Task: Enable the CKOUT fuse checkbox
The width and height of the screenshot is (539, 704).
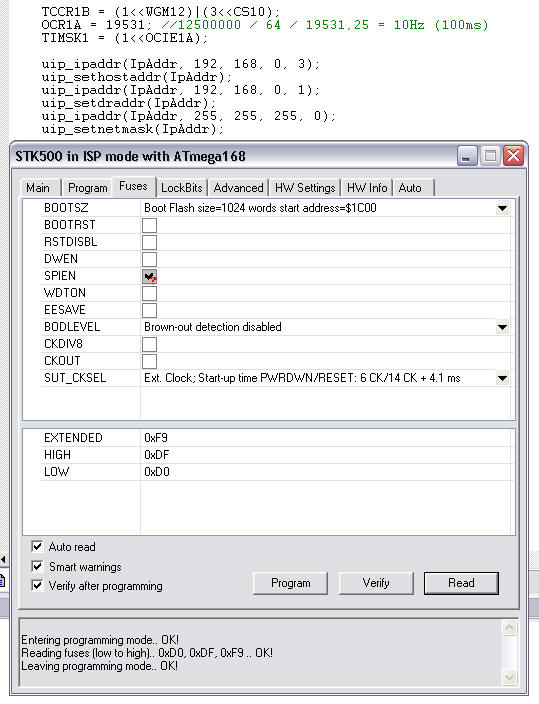Action: [149, 361]
